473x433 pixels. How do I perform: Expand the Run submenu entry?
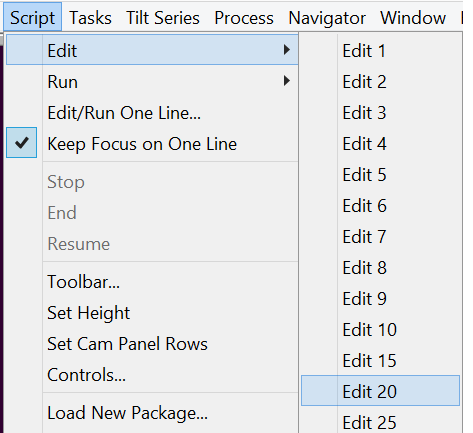[152, 81]
